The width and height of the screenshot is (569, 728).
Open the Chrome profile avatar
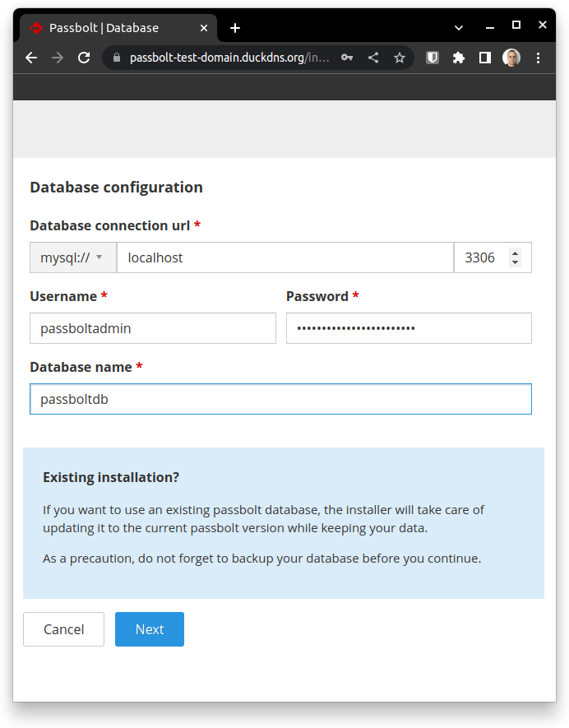click(x=511, y=58)
